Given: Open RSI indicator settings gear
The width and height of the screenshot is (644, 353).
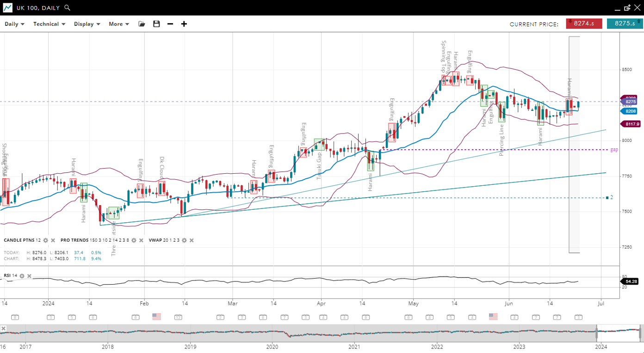Looking at the screenshot, I should pyautogui.click(x=22, y=276).
